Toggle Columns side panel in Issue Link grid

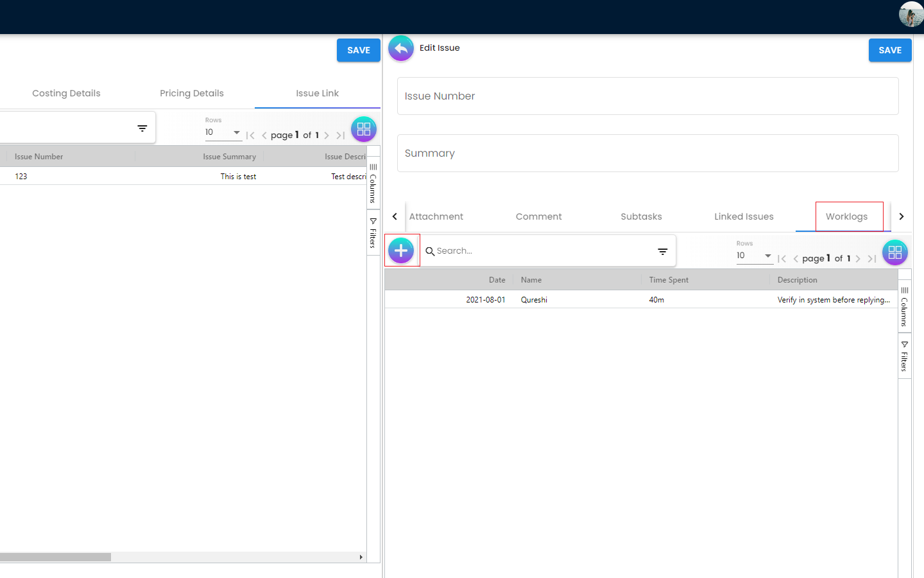click(x=373, y=183)
